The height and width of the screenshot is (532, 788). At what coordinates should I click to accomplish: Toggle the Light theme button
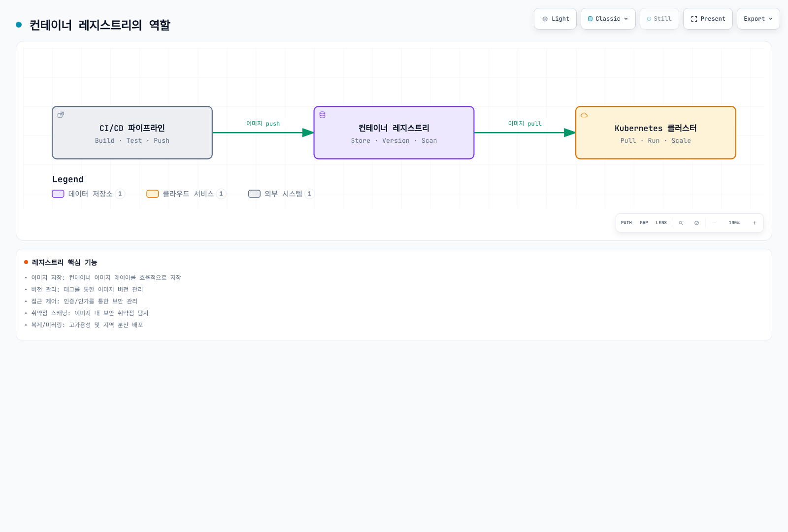[555, 19]
